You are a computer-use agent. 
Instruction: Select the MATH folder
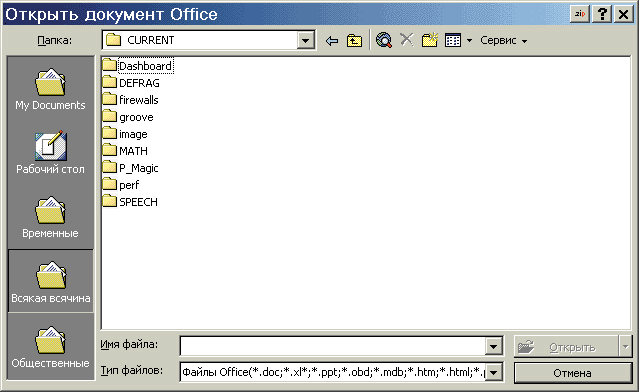pyautogui.click(x=125, y=151)
